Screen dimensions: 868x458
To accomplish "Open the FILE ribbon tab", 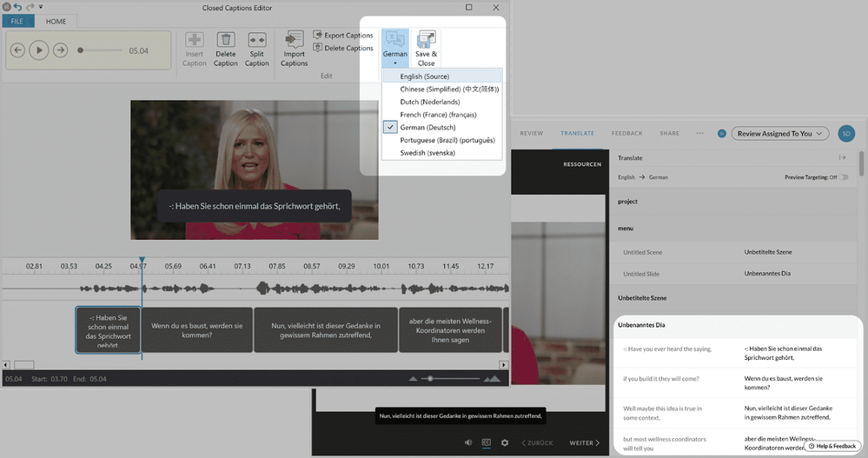I will pyautogui.click(x=17, y=20).
